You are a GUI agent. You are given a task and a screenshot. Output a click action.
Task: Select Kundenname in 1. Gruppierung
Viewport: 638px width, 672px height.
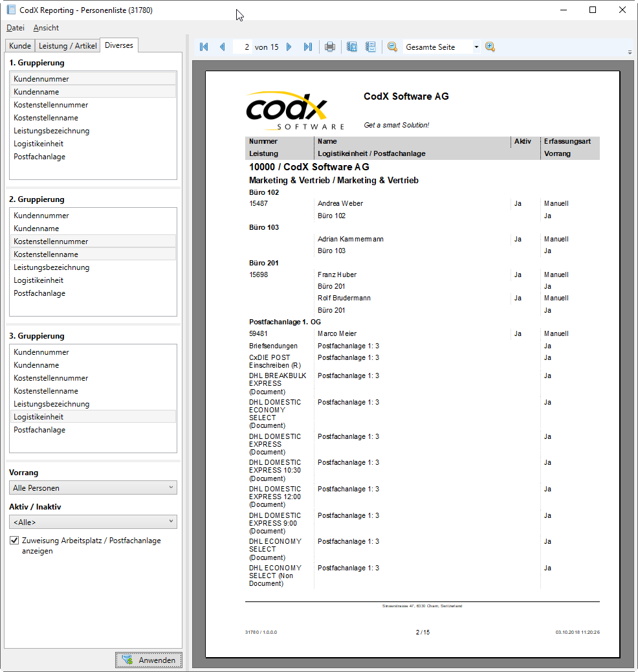[93, 92]
